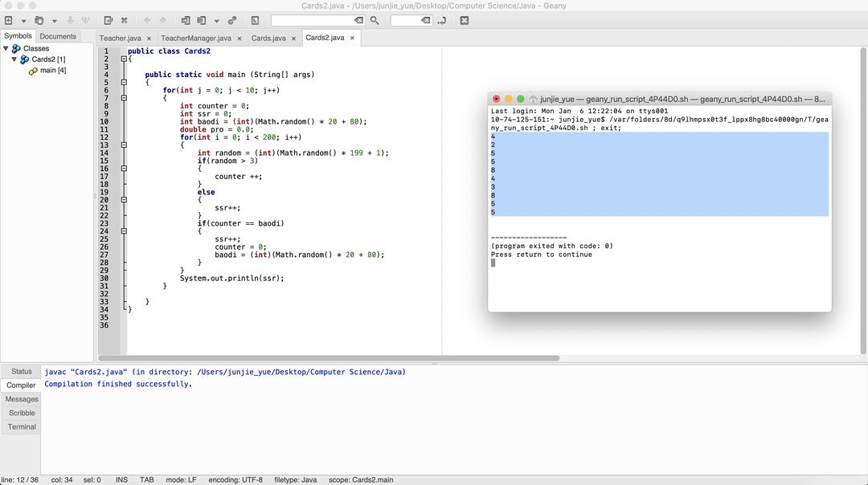The width and height of the screenshot is (868, 485).
Task: Collapse the outer for-loop fold at line 7
Action: (124, 98)
